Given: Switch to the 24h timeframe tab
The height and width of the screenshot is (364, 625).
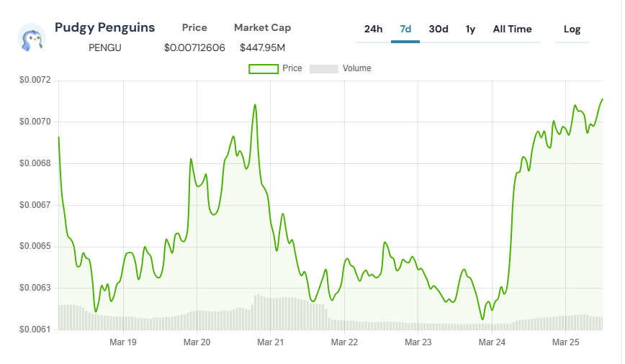Looking at the screenshot, I should pos(373,29).
